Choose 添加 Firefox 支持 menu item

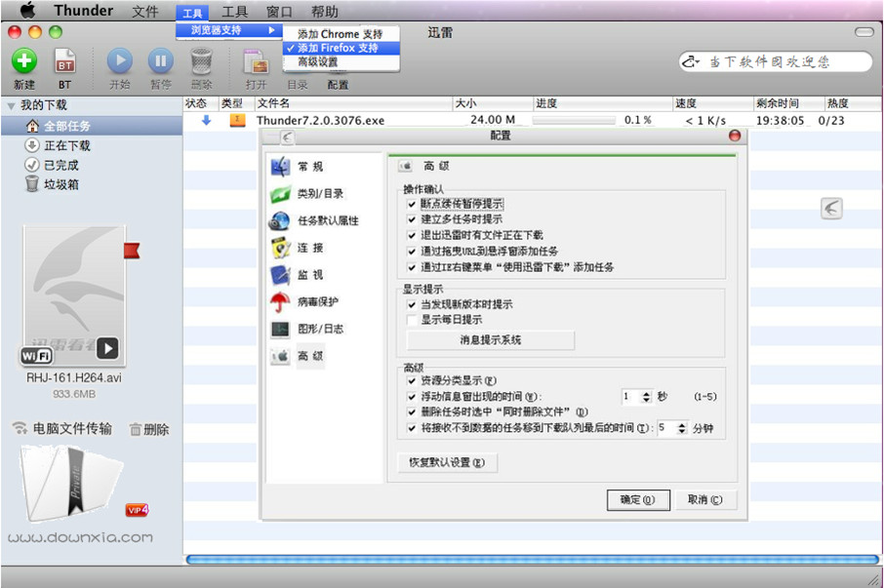tap(342, 49)
